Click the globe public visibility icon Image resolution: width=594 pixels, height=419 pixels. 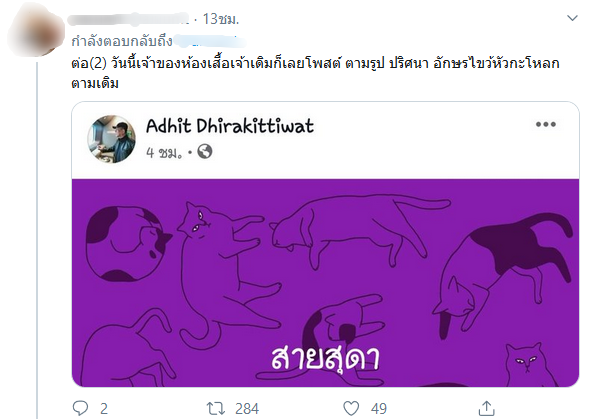tap(205, 152)
